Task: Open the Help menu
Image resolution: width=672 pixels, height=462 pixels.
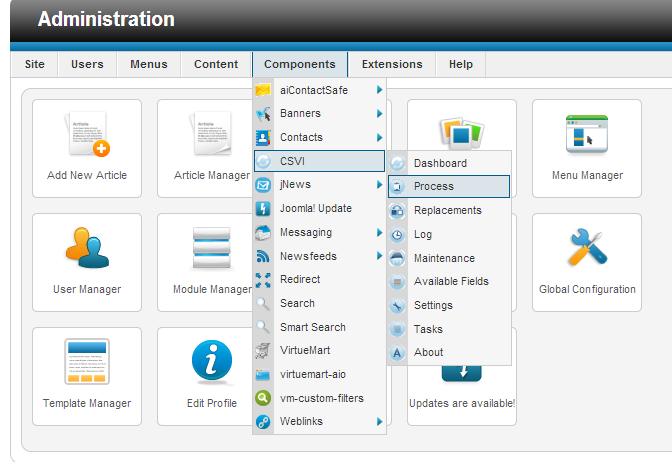Action: point(461,64)
